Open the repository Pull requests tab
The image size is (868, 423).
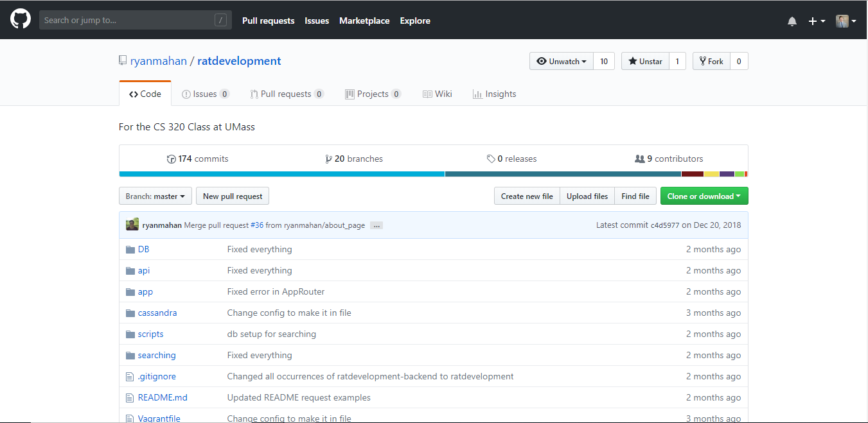[x=287, y=94]
